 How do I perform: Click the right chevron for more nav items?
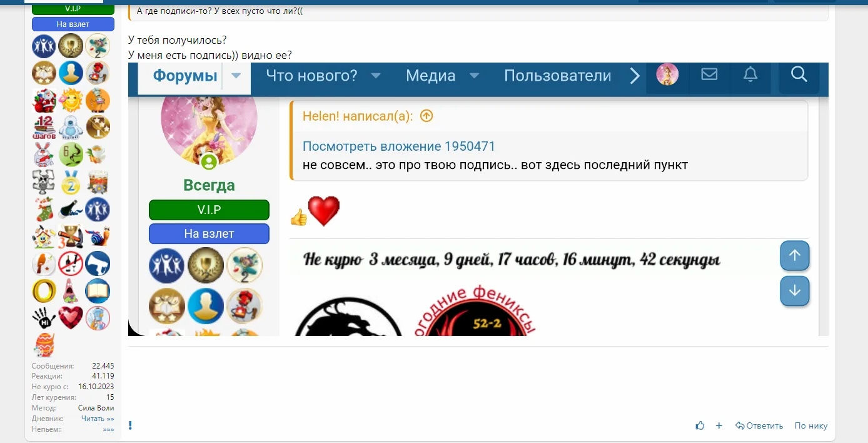(635, 76)
